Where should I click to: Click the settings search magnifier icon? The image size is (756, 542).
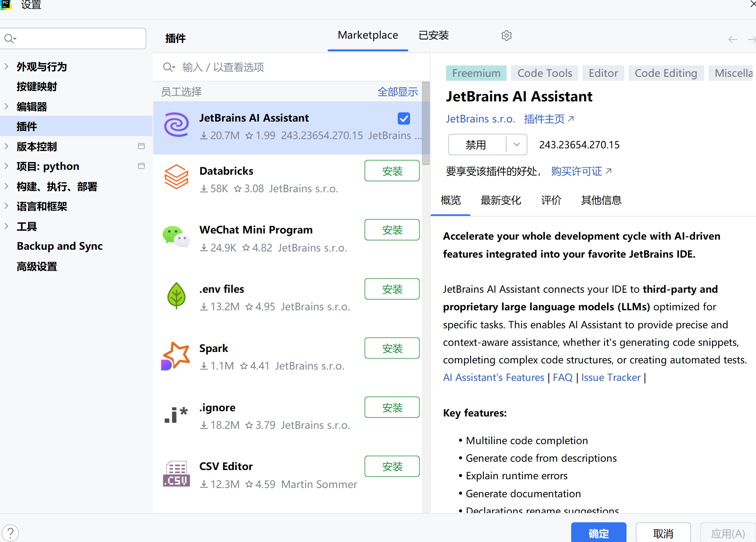pos(10,39)
